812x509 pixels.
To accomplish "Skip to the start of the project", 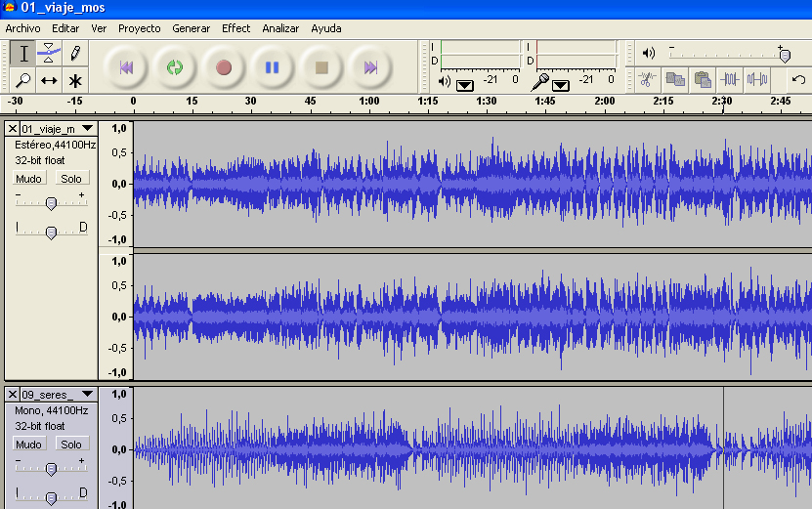I will point(126,67).
